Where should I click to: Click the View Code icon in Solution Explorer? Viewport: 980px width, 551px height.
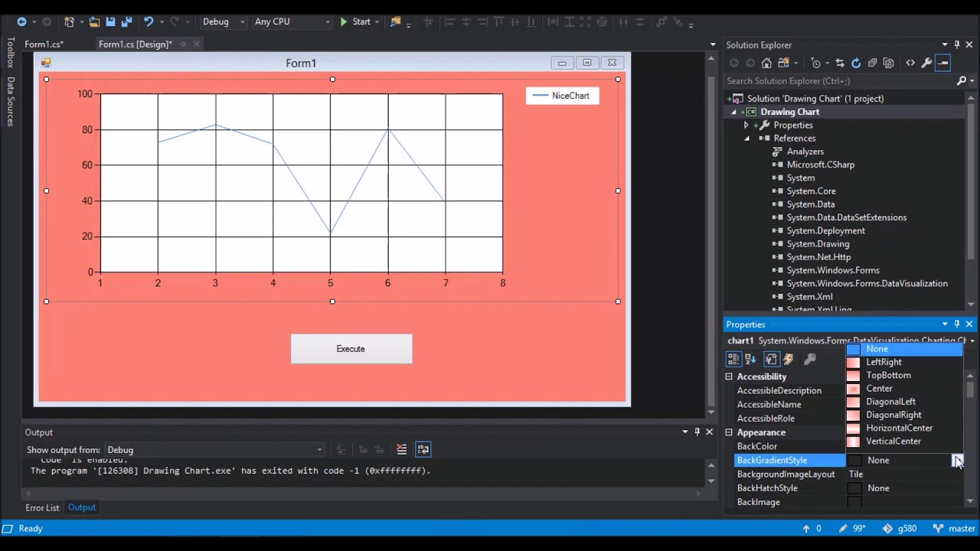[910, 63]
